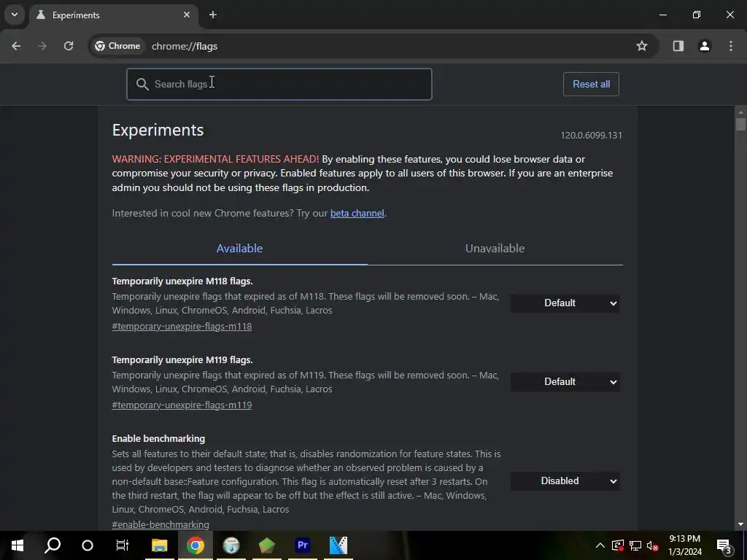Focus the Search flags field
Image resolution: width=747 pixels, height=560 pixels.
(x=279, y=85)
